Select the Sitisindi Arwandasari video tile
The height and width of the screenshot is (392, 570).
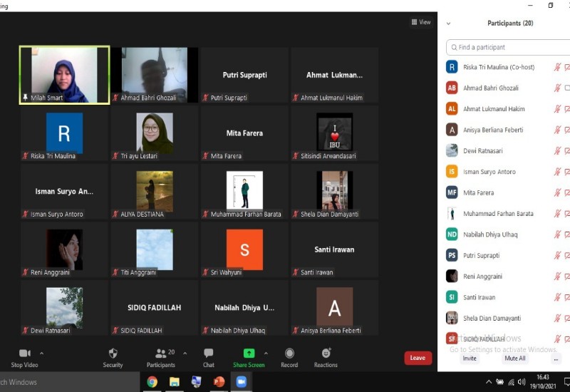click(x=334, y=133)
